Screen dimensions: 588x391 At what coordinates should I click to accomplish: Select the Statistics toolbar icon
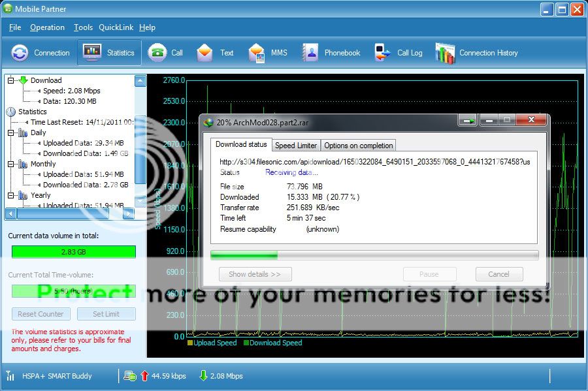tap(92, 53)
